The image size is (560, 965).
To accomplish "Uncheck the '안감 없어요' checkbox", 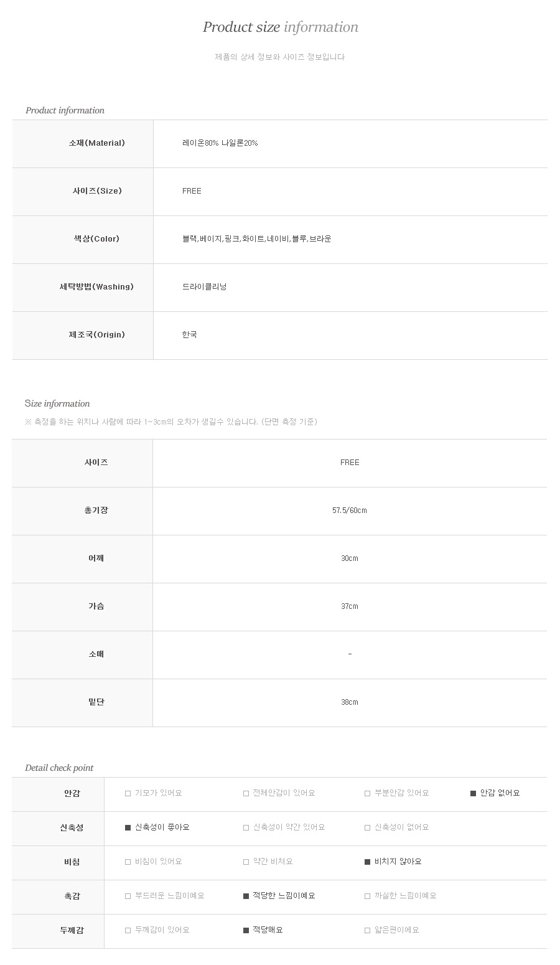I will point(474,794).
